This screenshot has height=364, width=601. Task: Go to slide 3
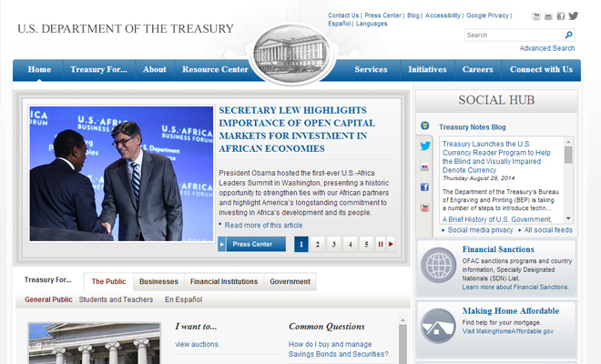pos(334,244)
